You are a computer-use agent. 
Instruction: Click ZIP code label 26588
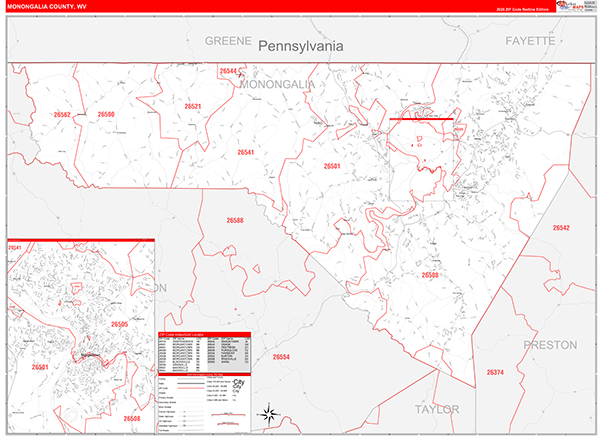tap(235, 220)
